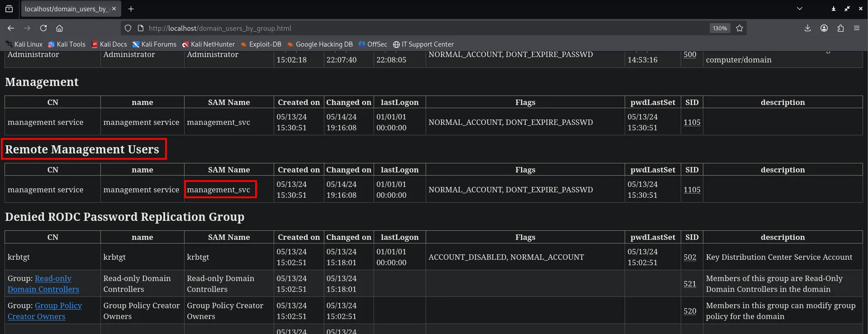Open the extensions panel
Screen dimensions: 868x334
click(x=840, y=28)
